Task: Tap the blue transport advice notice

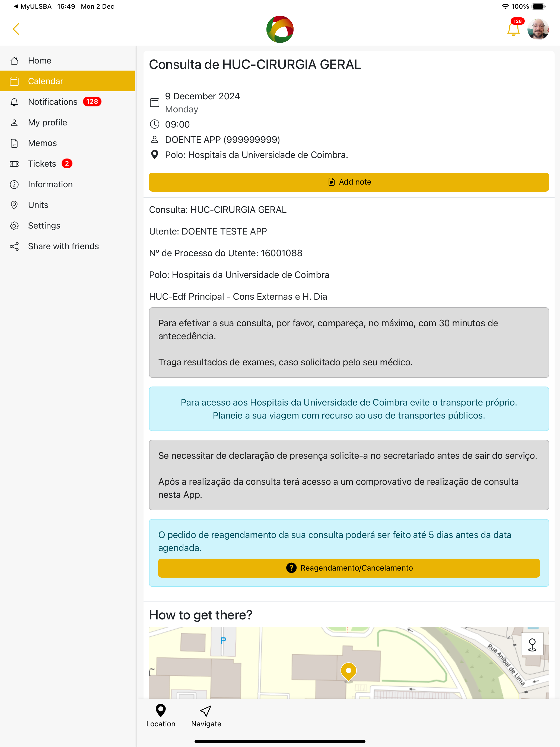Action: (x=349, y=409)
